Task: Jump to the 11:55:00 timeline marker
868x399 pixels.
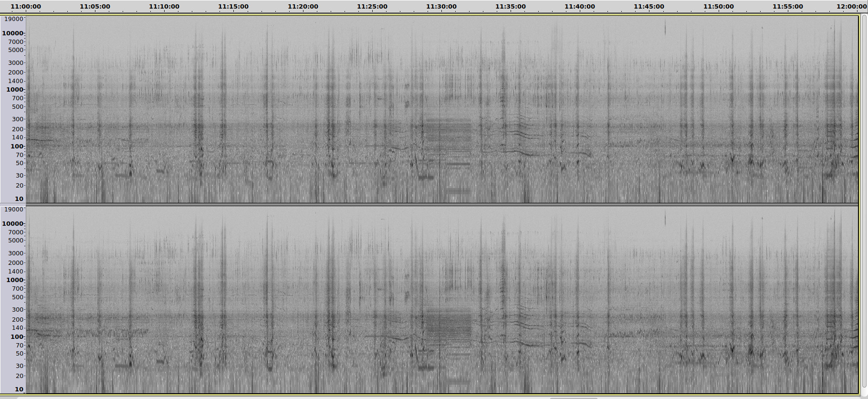Action: pos(788,7)
